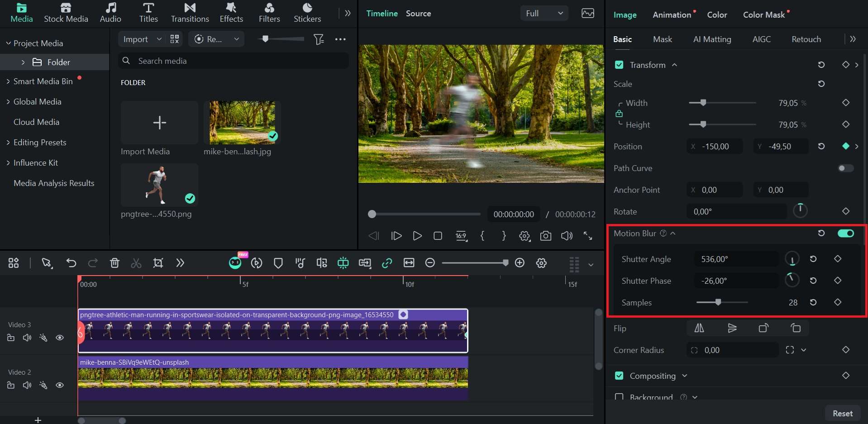Click the Samples slider handle
The width and height of the screenshot is (868, 424).
click(718, 302)
